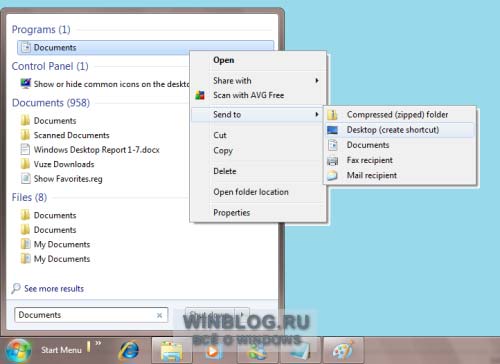
Task: Click the Programs (1) group header
Action: 41,29
